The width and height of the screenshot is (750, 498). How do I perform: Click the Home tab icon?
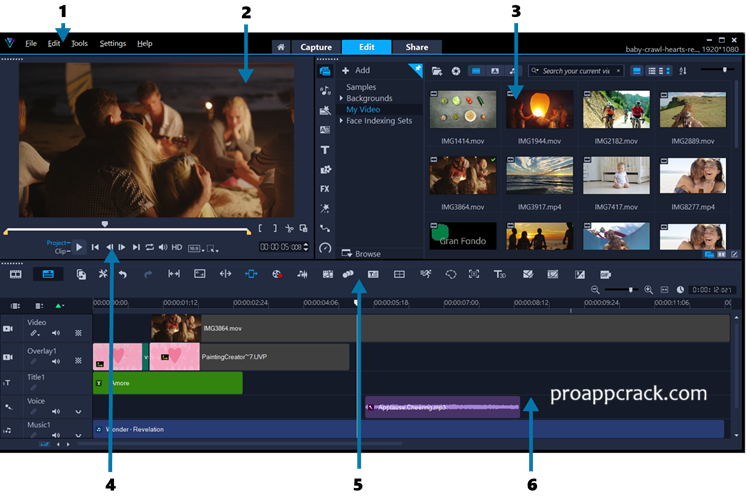pyautogui.click(x=281, y=47)
